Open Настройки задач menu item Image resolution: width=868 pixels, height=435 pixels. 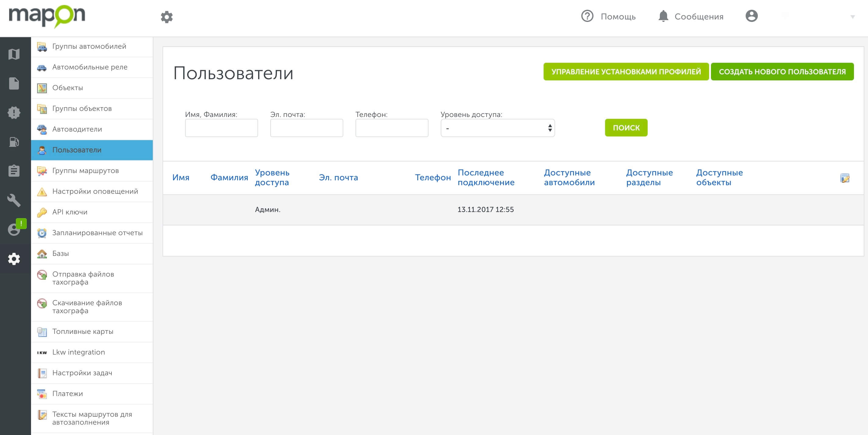coord(92,373)
